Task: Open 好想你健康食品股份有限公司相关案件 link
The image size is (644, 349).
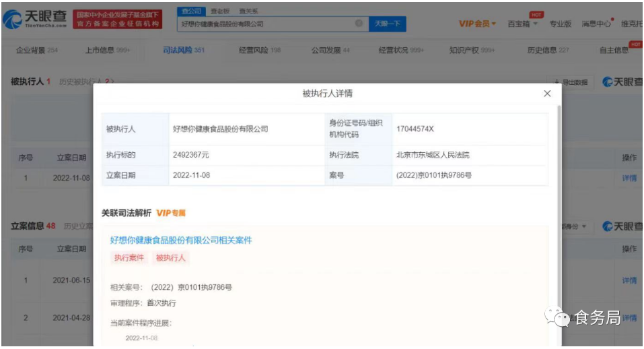Action: pyautogui.click(x=181, y=240)
